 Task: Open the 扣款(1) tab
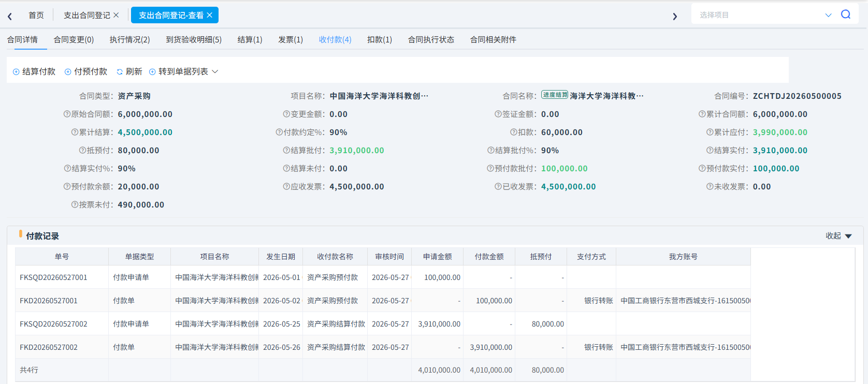click(x=380, y=39)
